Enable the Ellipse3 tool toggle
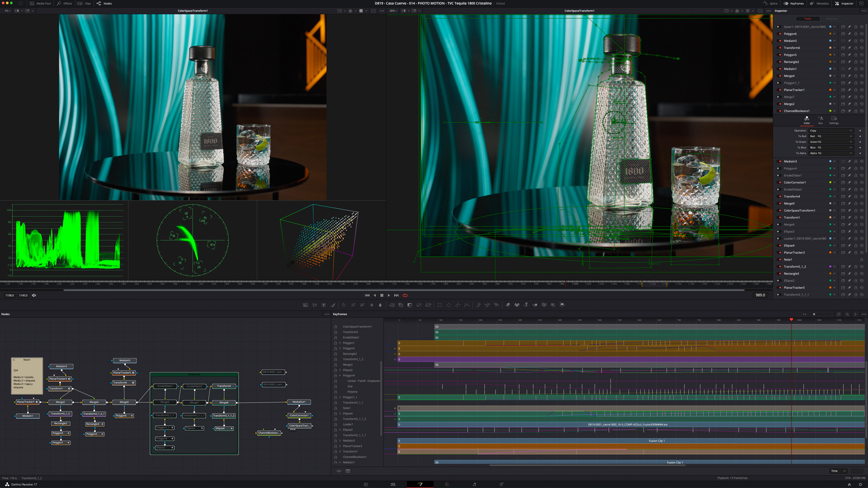This screenshot has width=868, height=488. pyautogui.click(x=778, y=232)
